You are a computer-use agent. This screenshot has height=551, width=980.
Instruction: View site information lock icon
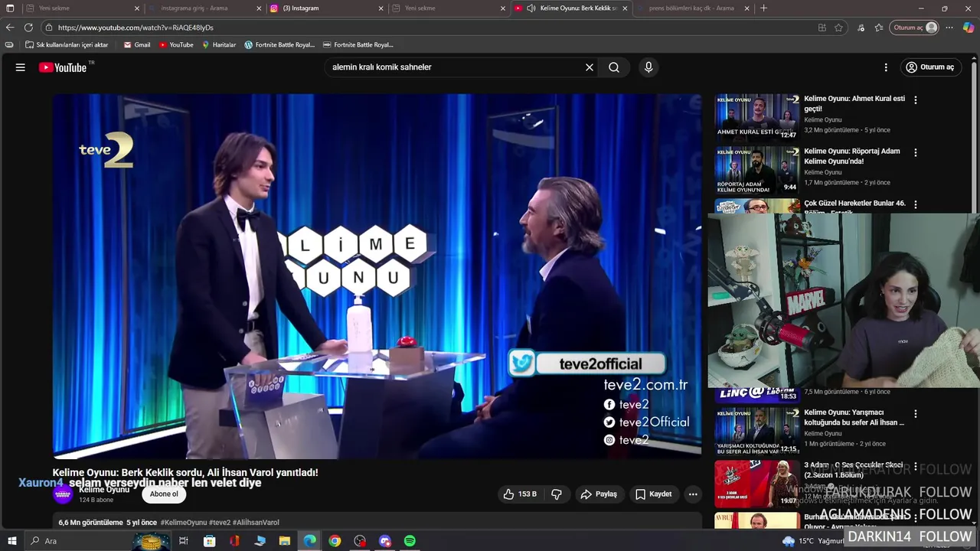click(x=49, y=28)
